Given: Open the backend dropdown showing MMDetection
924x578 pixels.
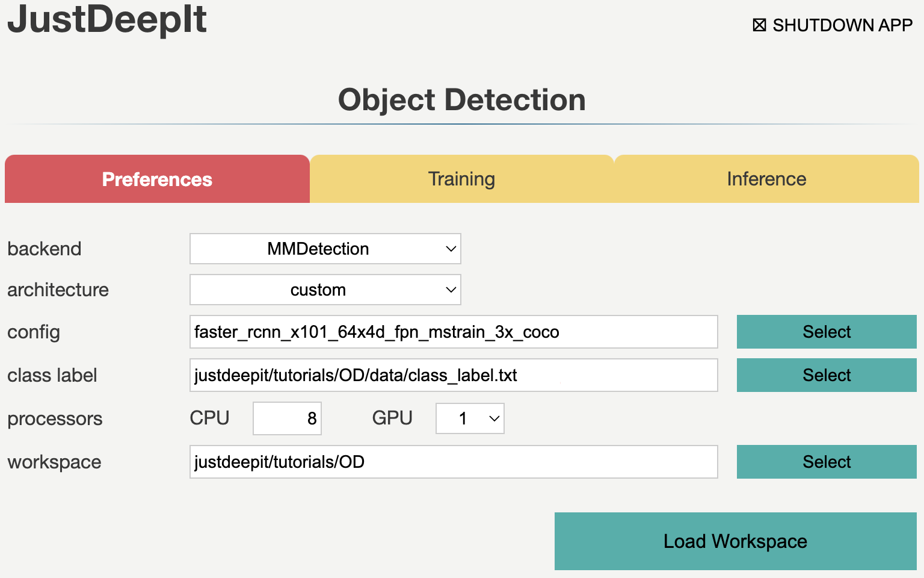Looking at the screenshot, I should click(325, 249).
